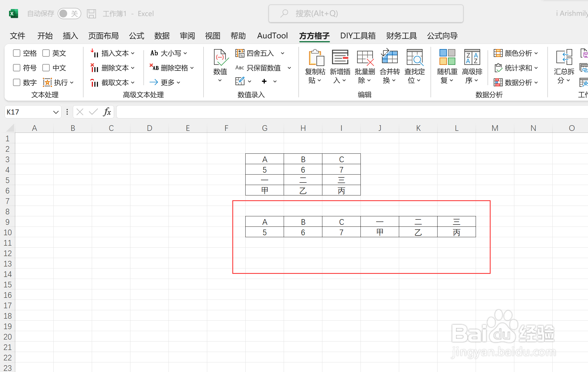Turn on 自动保存 switch

tap(69, 13)
